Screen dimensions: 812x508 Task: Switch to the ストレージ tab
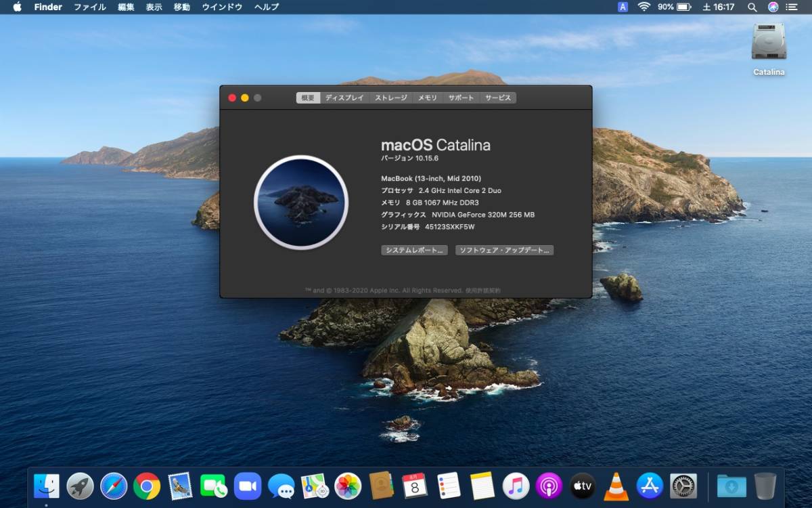click(391, 98)
